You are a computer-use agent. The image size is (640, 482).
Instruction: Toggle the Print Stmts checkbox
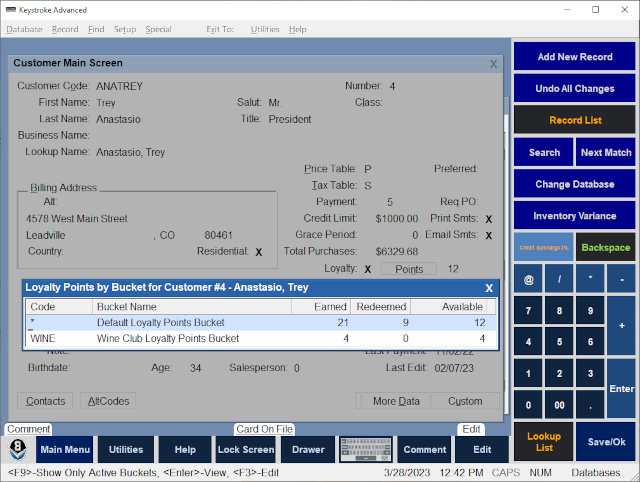[489, 219]
